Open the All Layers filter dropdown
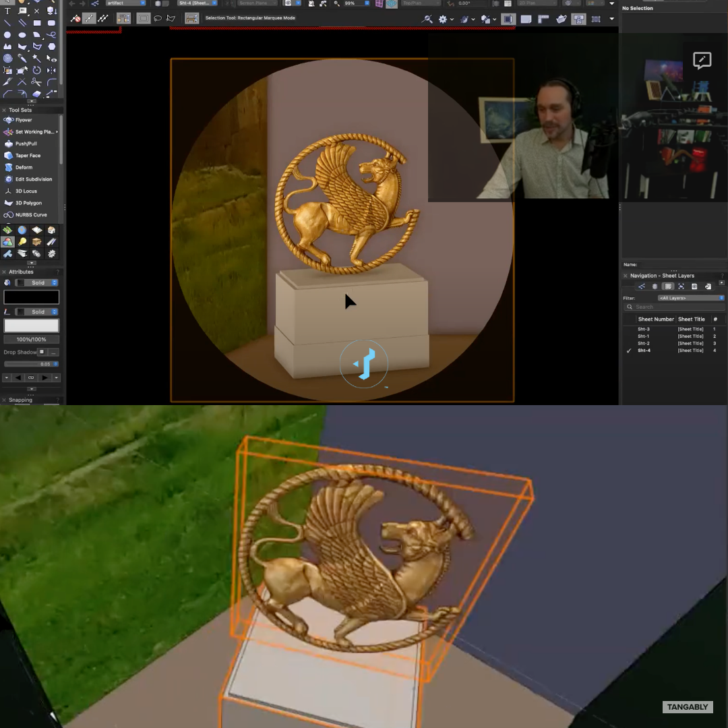 tap(691, 298)
